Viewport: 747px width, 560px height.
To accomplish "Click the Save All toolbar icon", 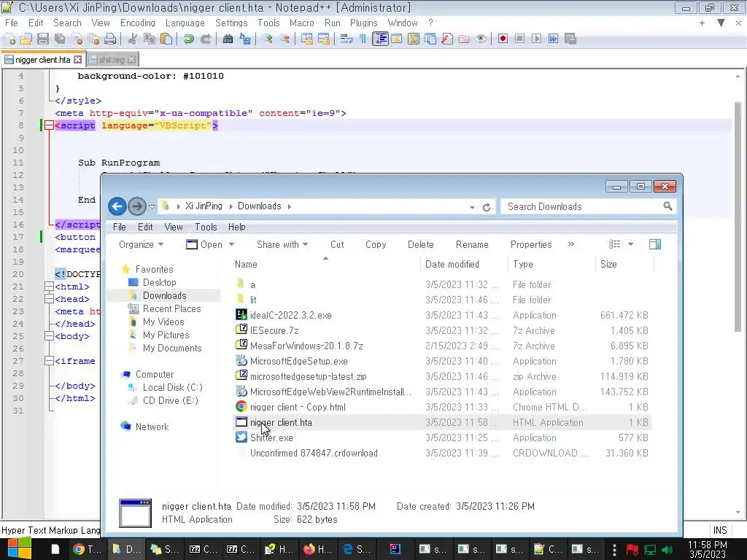I will point(60,39).
